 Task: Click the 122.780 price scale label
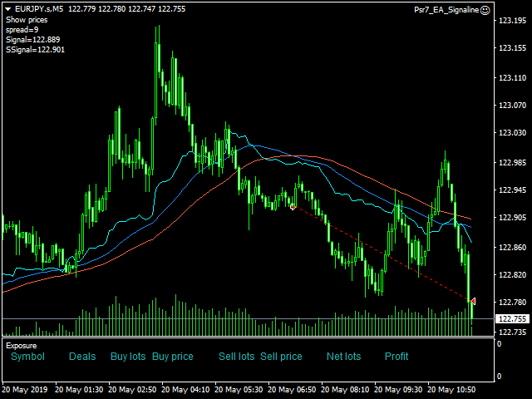pyautogui.click(x=512, y=302)
